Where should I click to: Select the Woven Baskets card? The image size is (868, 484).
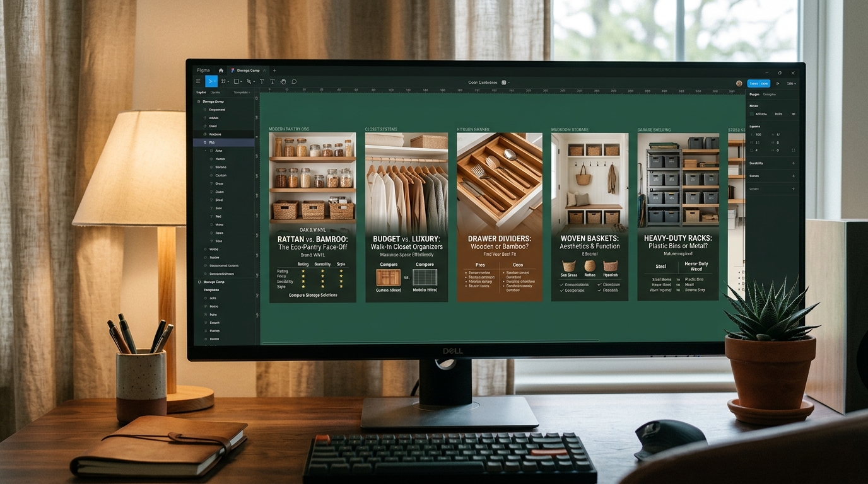pyautogui.click(x=590, y=217)
